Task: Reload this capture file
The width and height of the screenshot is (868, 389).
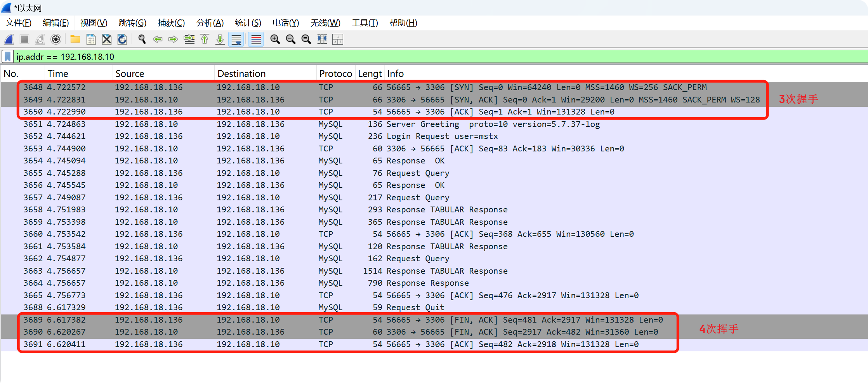Action: [x=122, y=39]
